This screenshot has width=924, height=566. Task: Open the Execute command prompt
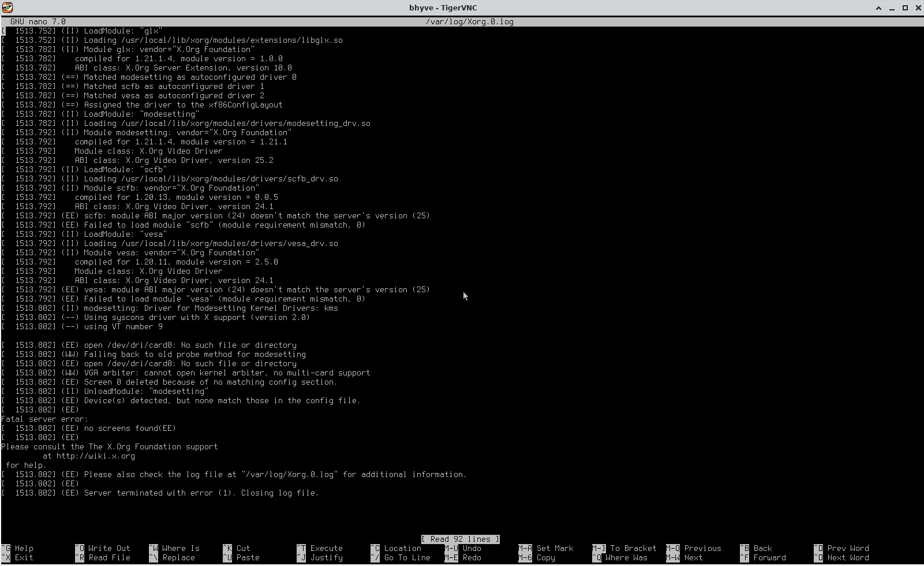click(321, 548)
